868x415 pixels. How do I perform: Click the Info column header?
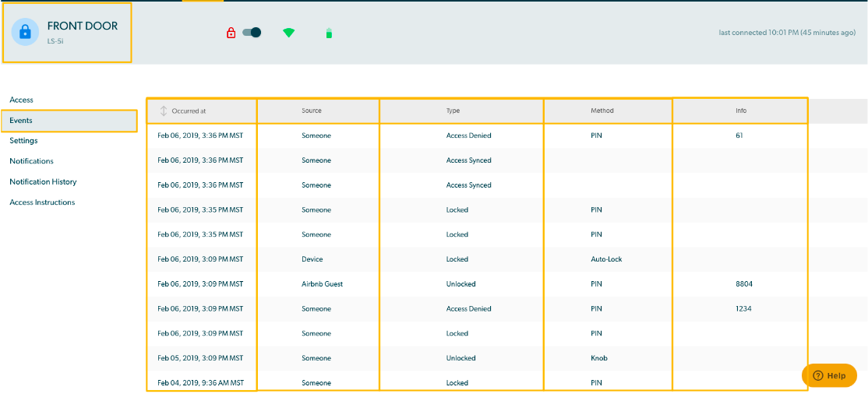pyautogui.click(x=741, y=111)
